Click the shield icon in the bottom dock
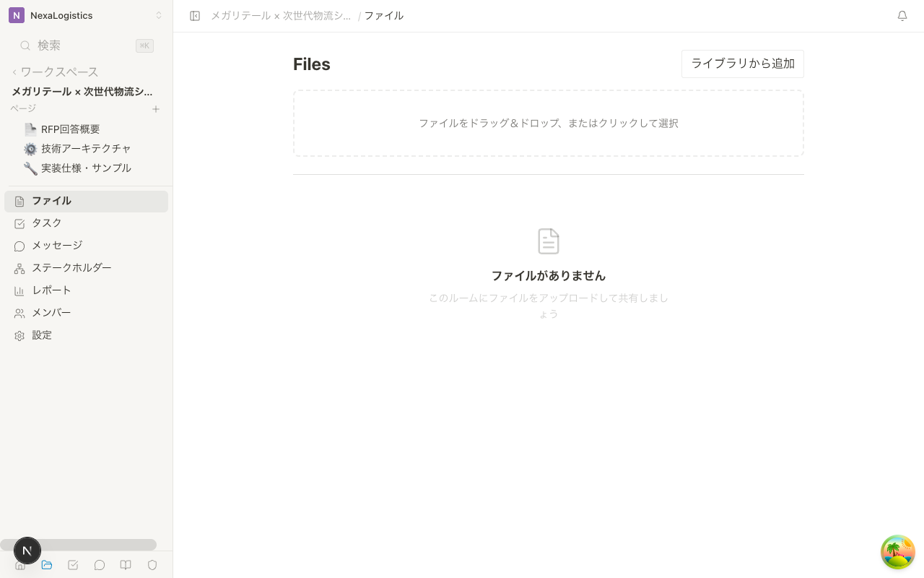The width and height of the screenshot is (924, 578). pos(152,564)
